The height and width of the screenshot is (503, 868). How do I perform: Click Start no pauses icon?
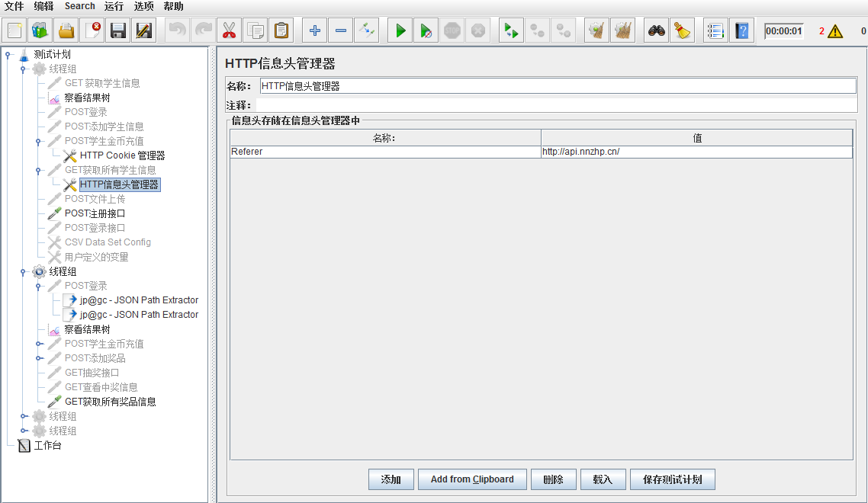[426, 30]
